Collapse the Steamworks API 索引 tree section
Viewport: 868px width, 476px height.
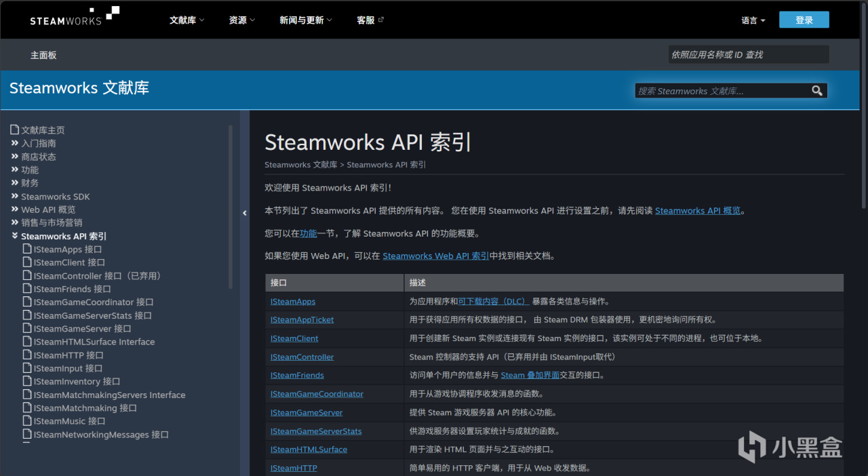[x=15, y=236]
